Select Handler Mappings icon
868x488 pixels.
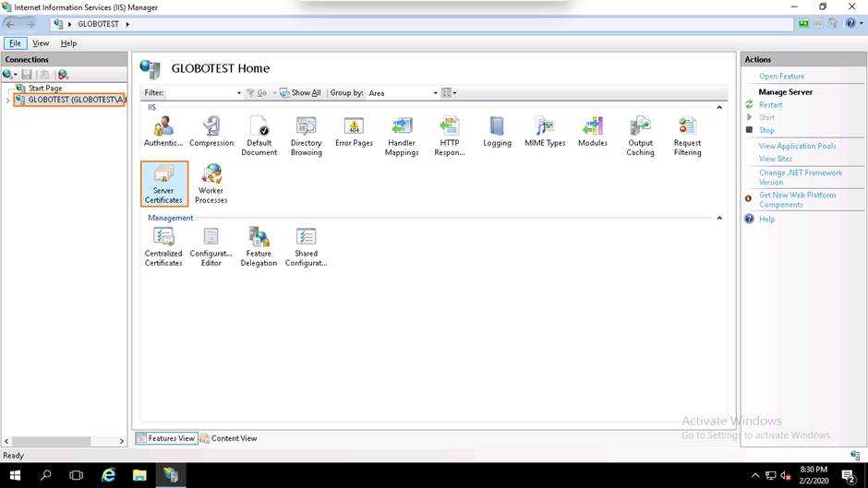402,137
